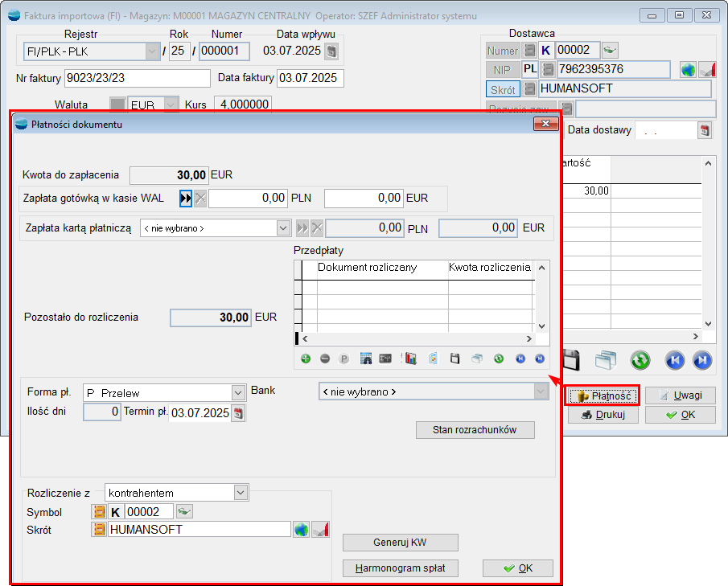
Task: Click the Nr faktury field 9023/23/23
Action: 137,78
